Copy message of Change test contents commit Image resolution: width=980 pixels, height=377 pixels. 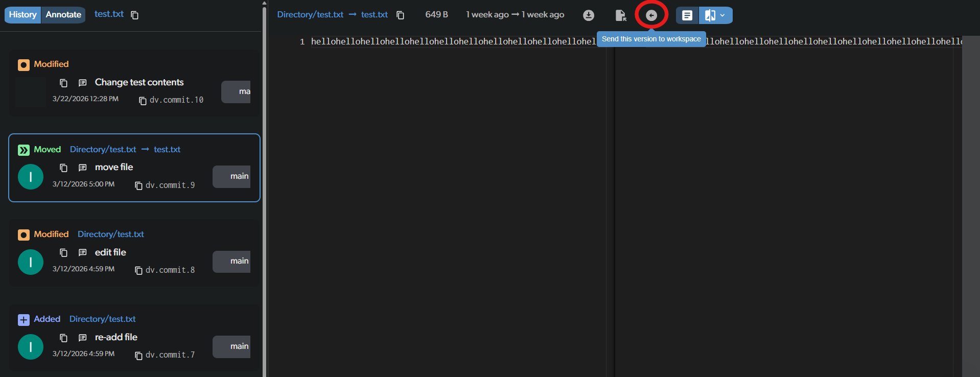[x=63, y=83]
